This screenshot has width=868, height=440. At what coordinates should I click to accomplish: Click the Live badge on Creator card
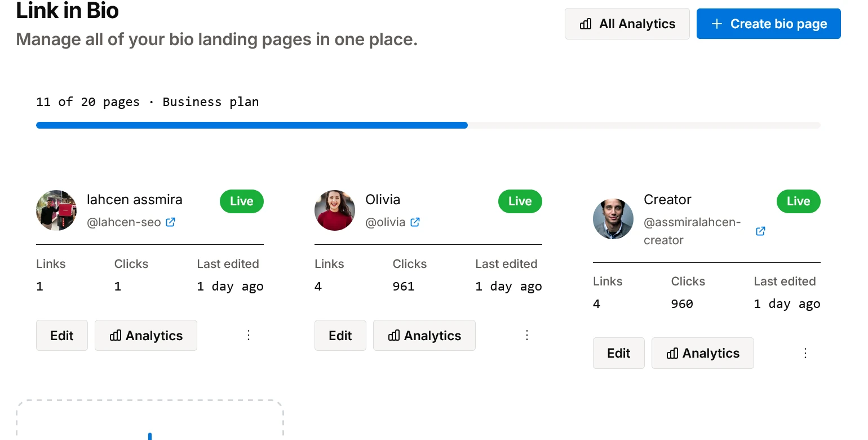point(799,201)
